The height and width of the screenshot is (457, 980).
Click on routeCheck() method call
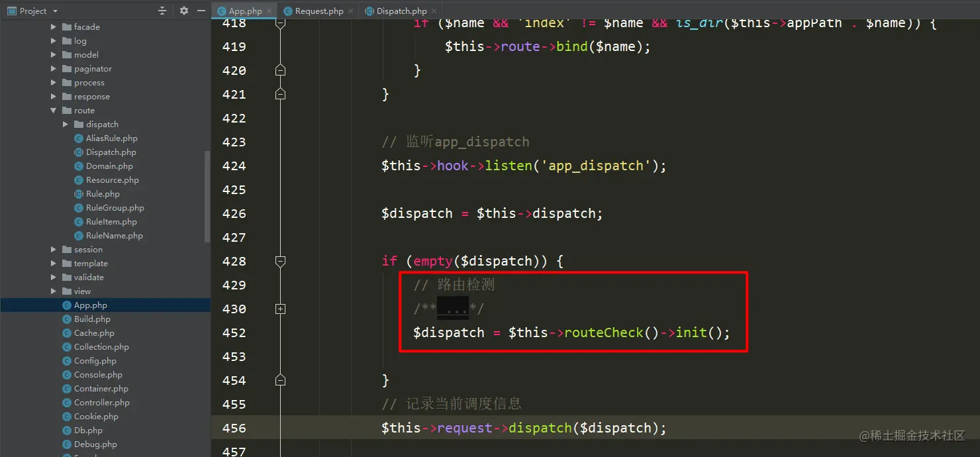612,332
